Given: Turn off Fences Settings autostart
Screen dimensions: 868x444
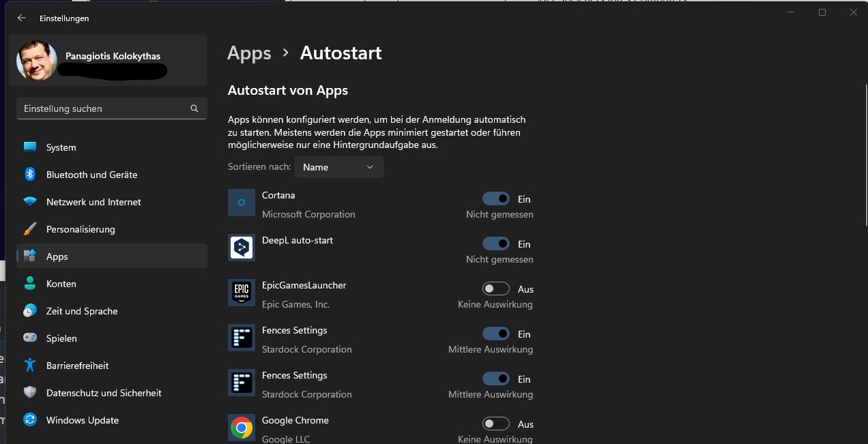Looking at the screenshot, I should (x=496, y=334).
